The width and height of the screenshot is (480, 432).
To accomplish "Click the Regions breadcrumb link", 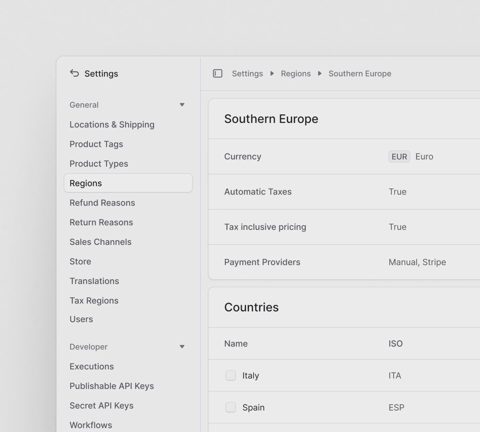I will click(296, 74).
